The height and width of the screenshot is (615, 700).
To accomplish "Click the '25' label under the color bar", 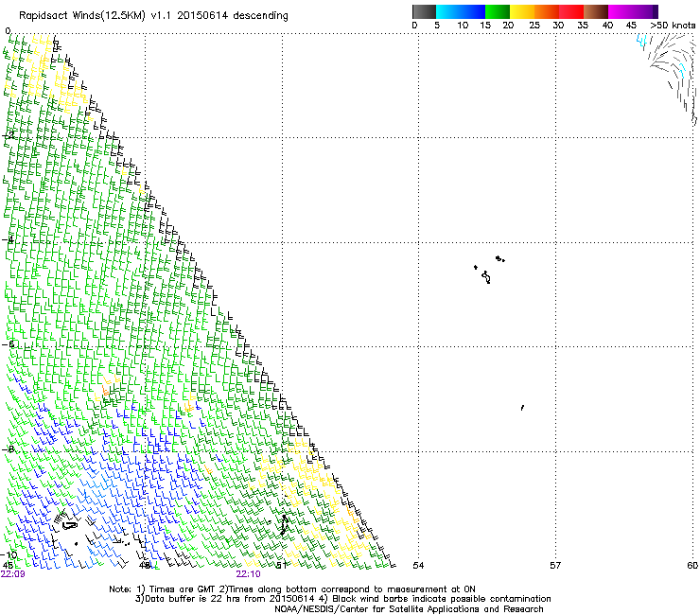I will click(x=534, y=26).
